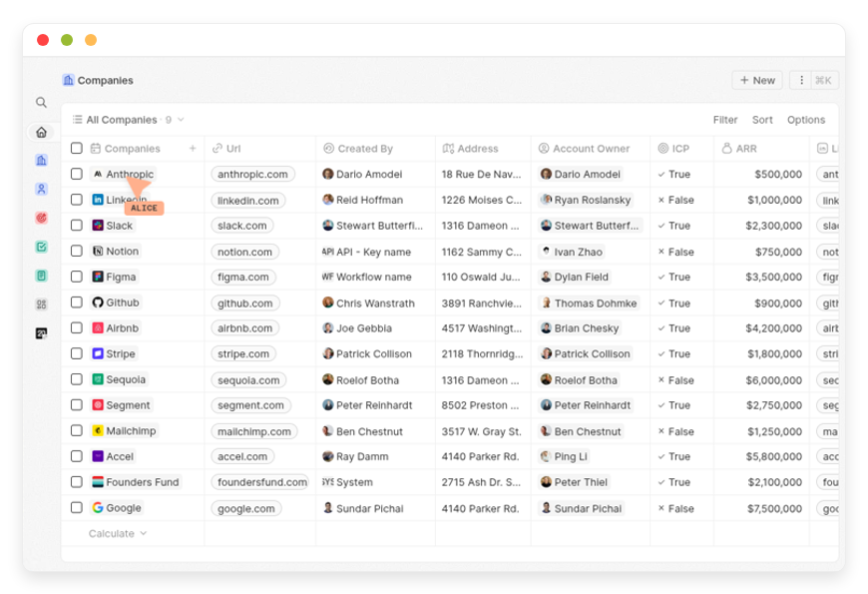Image resolution: width=868 pixels, height=594 pixels.
Task: Open the Sort menu
Action: coord(762,120)
